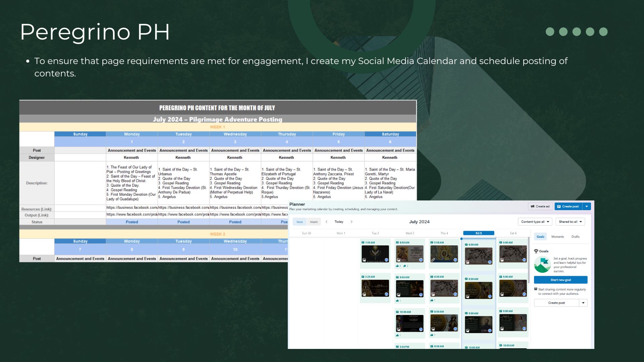Screen dimensions: 644x362
Task: Click the like icon under the Thu 8:00 AM post
Action: (432, 335)
